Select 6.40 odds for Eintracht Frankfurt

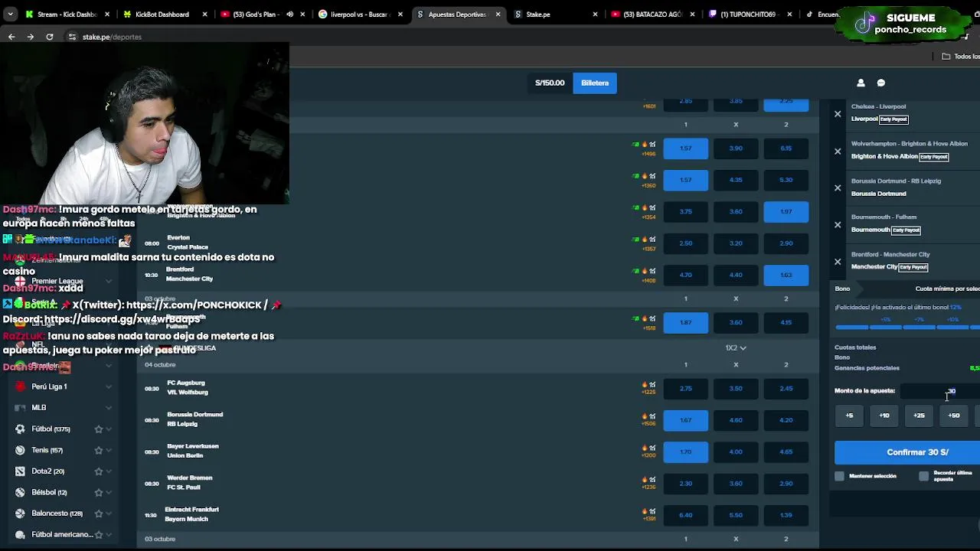click(x=685, y=515)
